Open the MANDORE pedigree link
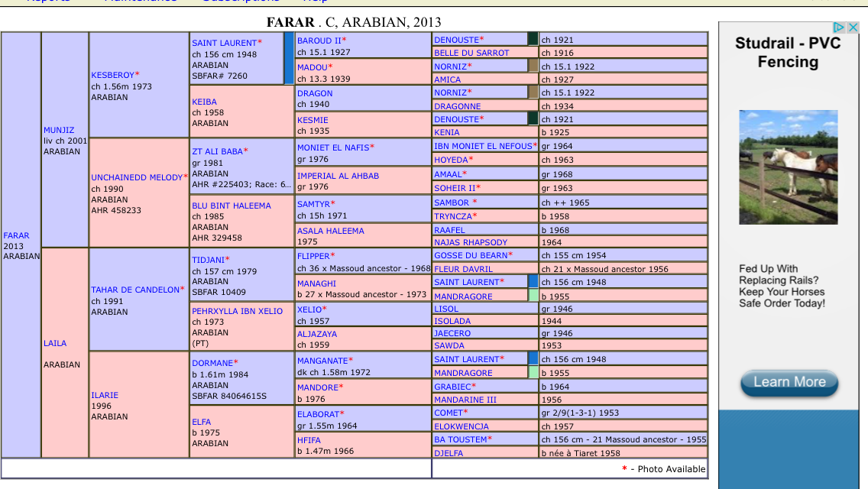Screen dimensions: 868x489 pyautogui.click(x=318, y=387)
